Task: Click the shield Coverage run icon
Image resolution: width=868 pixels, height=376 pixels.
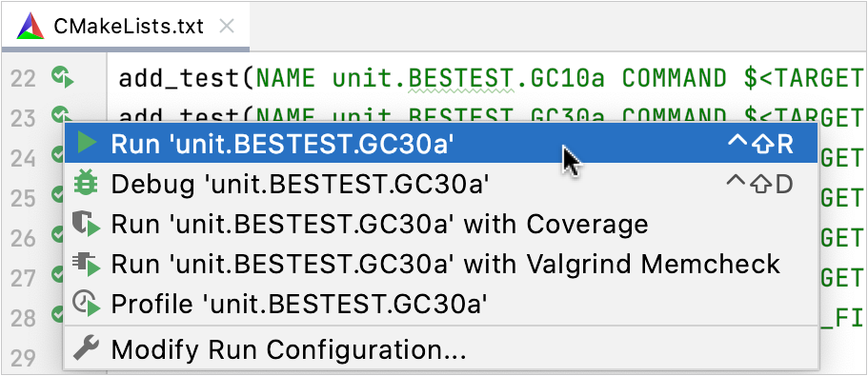Action: tap(86, 224)
